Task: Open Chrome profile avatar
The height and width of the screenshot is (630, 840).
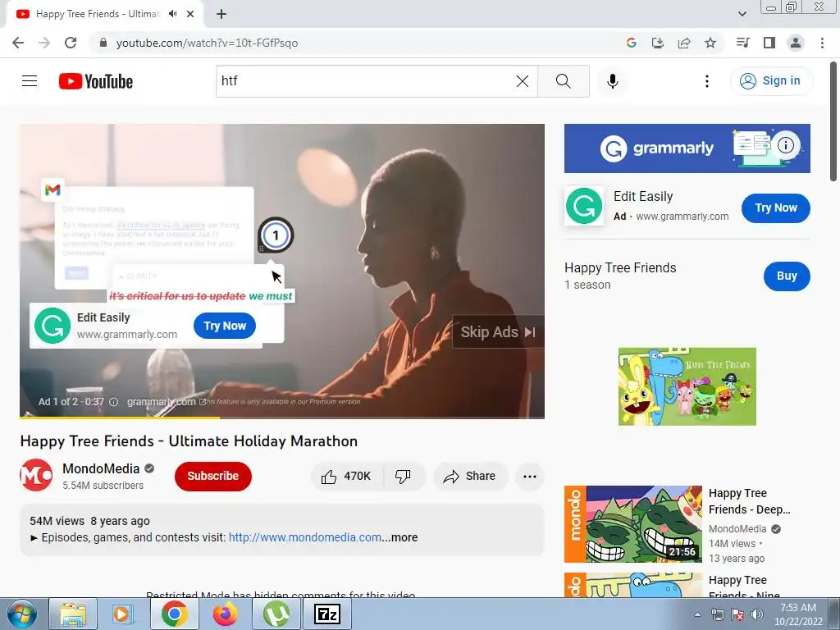Action: 796,43
